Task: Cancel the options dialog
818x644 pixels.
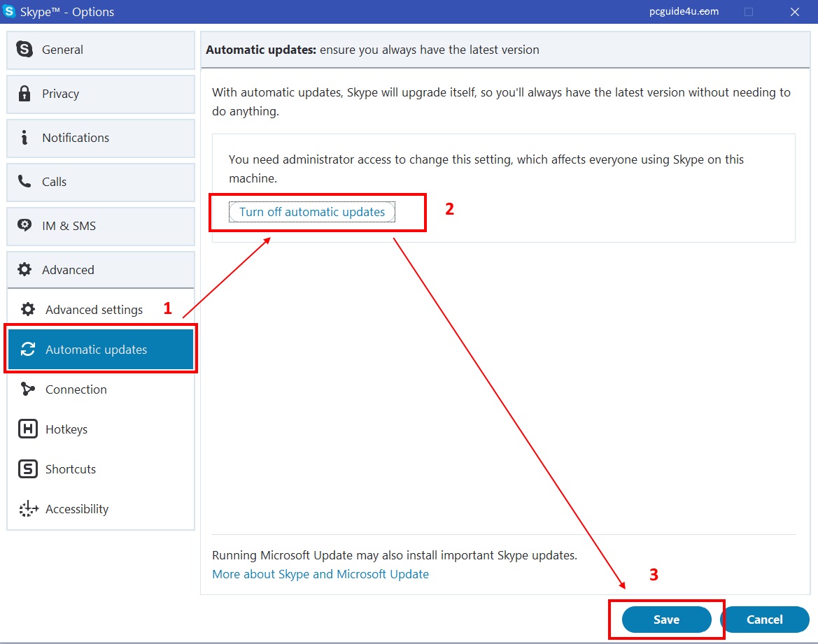Action: point(764,620)
